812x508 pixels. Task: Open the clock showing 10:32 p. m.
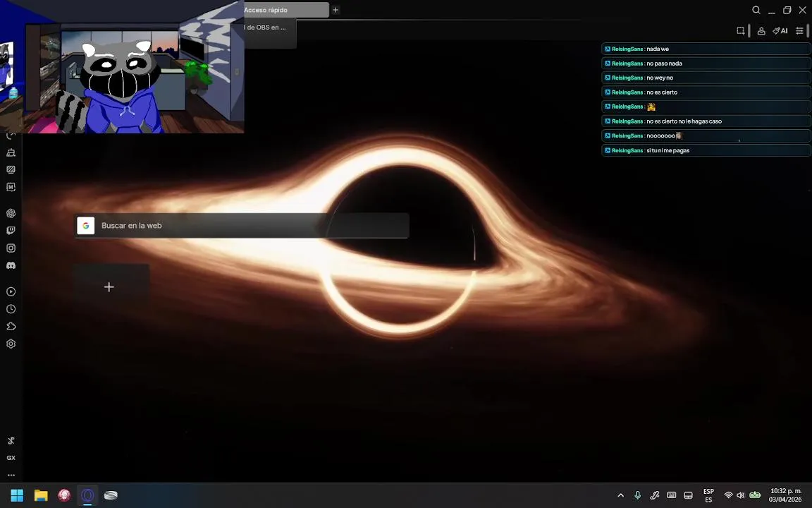pyautogui.click(x=786, y=495)
